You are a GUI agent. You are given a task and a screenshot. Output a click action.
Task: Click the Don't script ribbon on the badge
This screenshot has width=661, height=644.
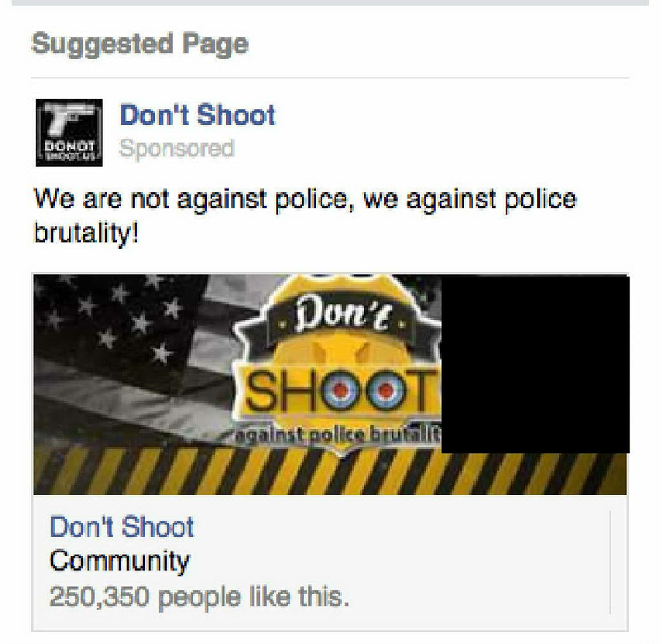341,314
